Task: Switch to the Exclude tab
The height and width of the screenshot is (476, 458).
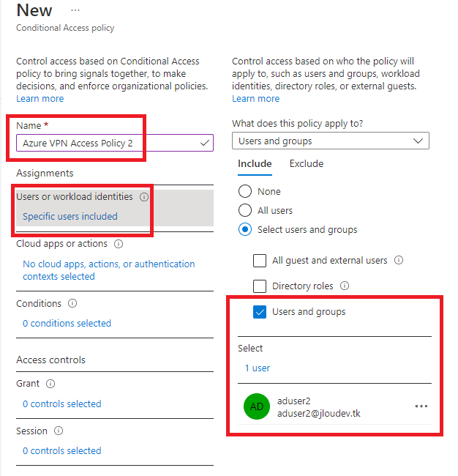Action: (307, 164)
